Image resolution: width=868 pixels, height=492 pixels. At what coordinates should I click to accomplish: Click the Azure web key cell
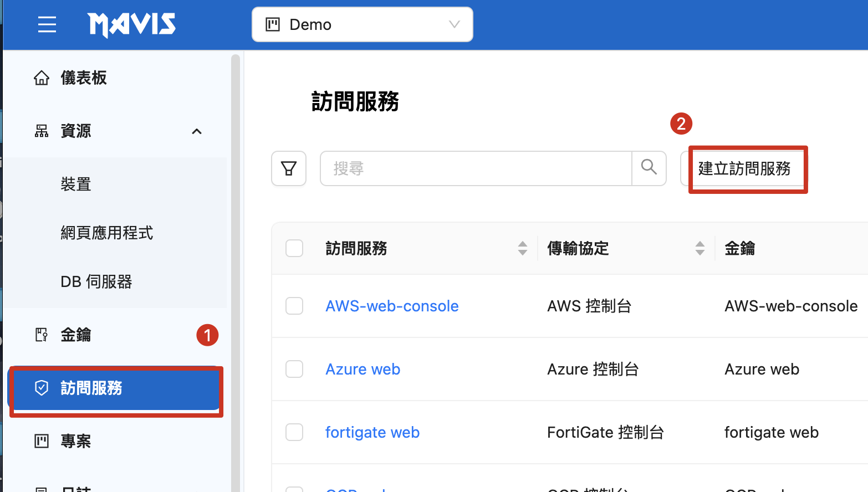pos(762,369)
